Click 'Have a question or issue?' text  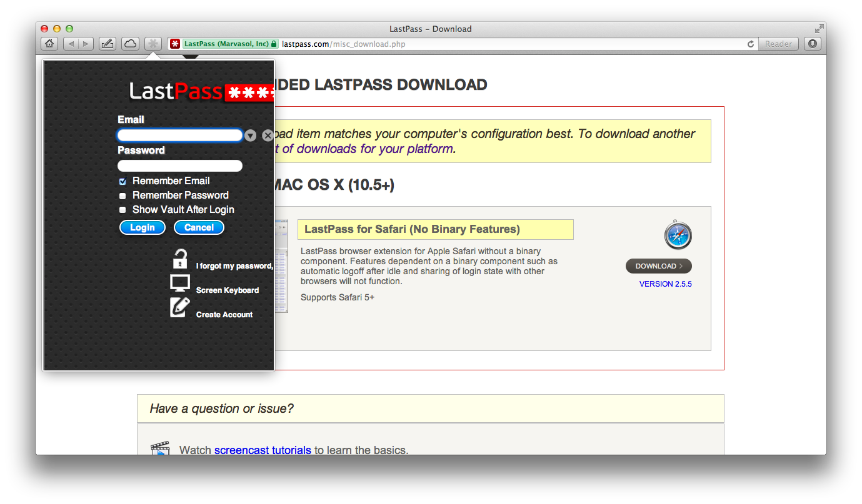tap(222, 408)
